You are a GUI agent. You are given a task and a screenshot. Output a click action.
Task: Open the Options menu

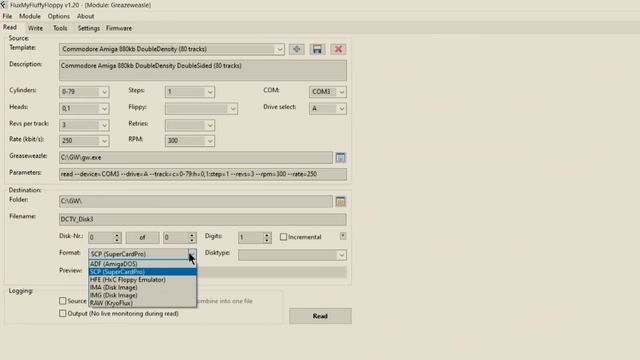coord(59,16)
